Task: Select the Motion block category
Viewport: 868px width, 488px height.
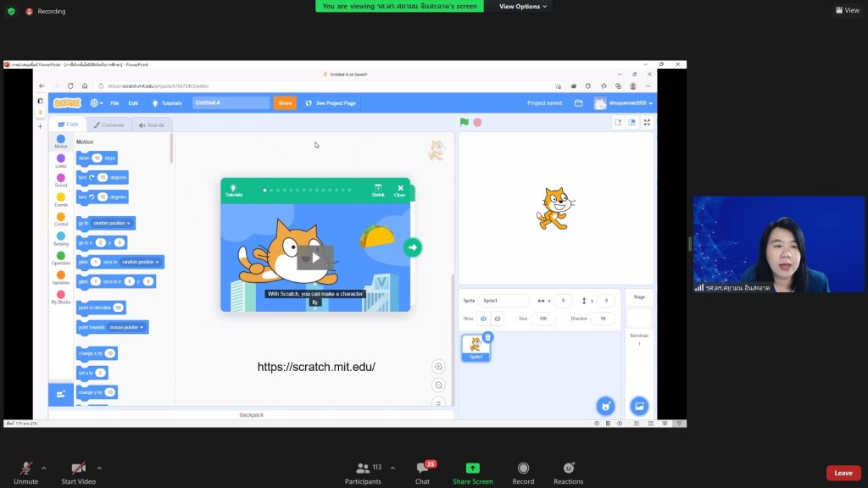Action: point(61,141)
